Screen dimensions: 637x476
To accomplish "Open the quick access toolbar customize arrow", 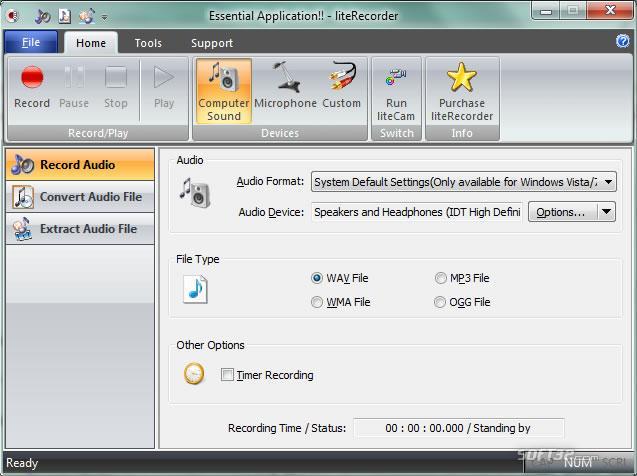I will point(104,17).
